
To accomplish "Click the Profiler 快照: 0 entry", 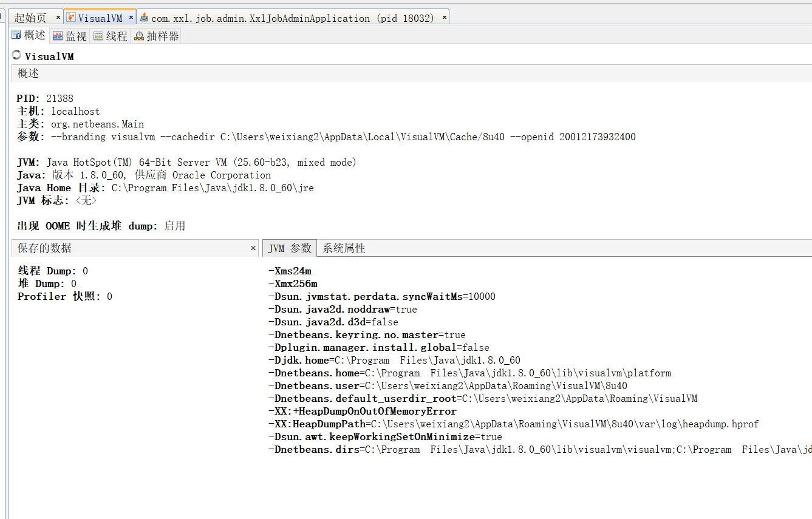I will [x=65, y=296].
